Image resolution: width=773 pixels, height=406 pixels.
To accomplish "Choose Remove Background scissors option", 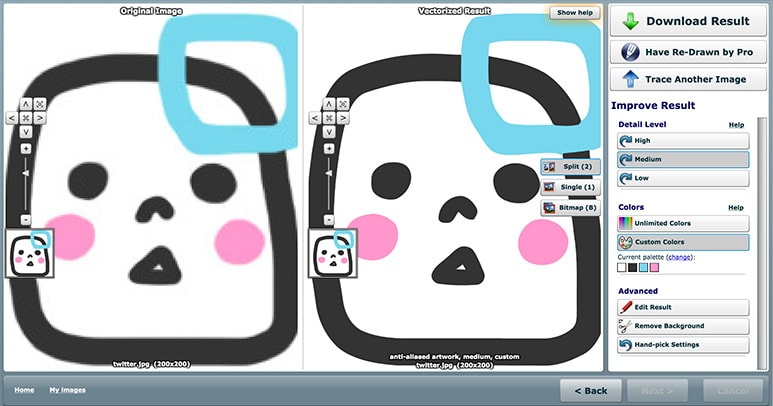I will pos(683,326).
